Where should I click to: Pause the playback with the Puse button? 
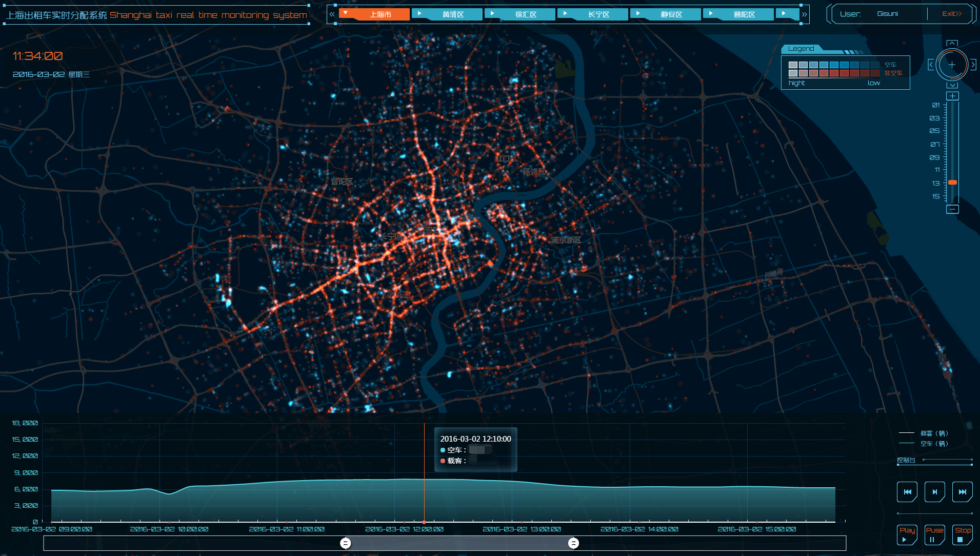(x=934, y=534)
